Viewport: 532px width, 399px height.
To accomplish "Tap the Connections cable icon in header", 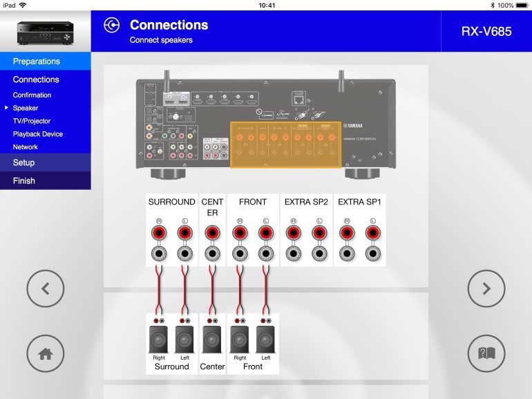I will click(x=111, y=26).
